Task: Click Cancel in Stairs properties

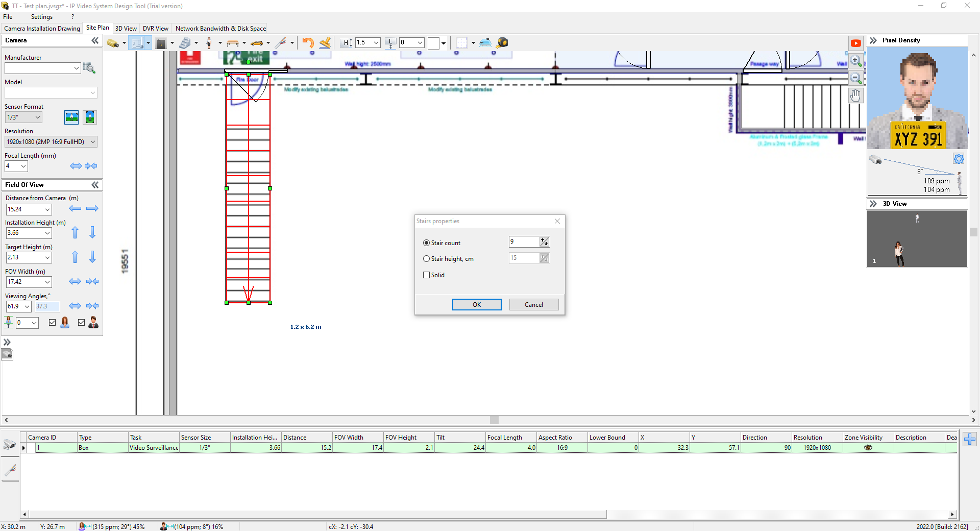Action: click(533, 305)
